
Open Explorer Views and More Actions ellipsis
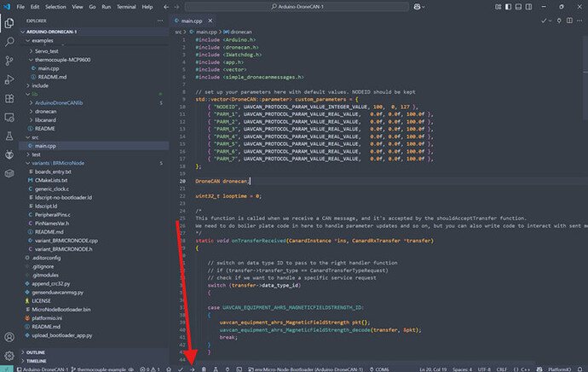click(x=160, y=20)
